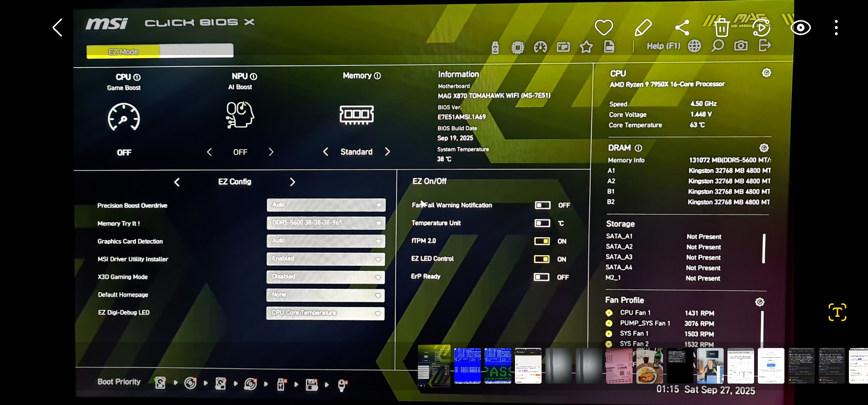The height and width of the screenshot is (405, 868).
Task: Tap the eye icon in the gallery bar
Action: coord(801,28)
